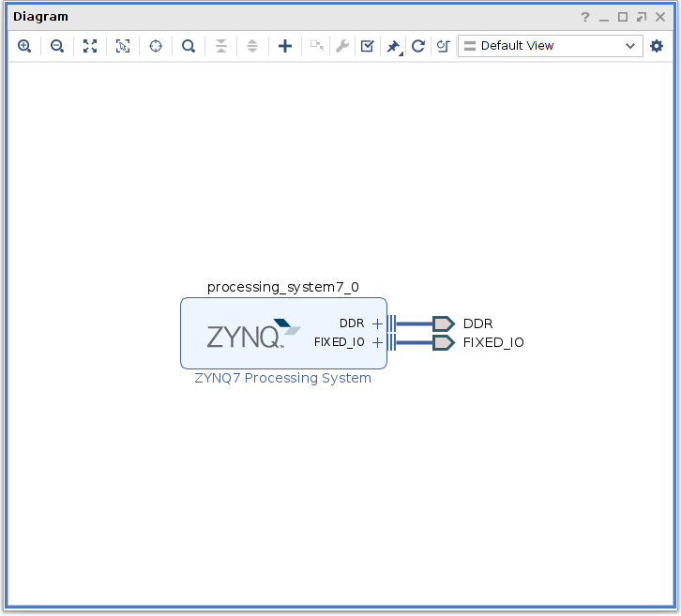This screenshot has width=681, height=616.
Task: Click the Zoom Out magnifier icon
Action: pyautogui.click(x=57, y=46)
